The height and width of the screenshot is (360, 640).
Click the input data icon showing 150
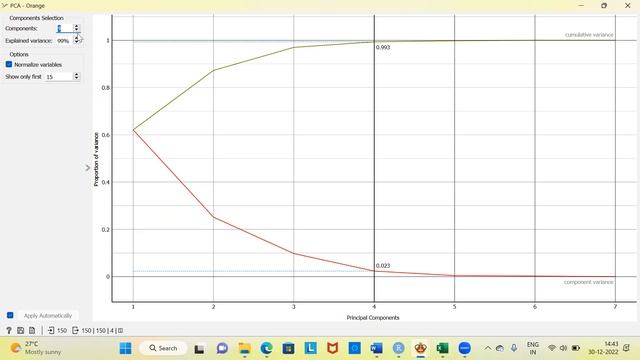tap(51, 331)
